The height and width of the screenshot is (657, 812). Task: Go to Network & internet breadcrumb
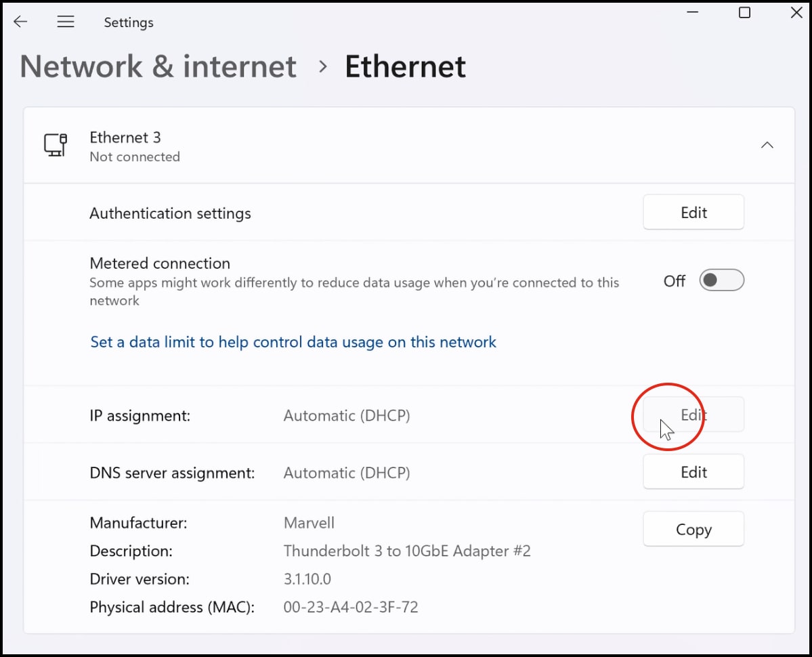tap(158, 67)
